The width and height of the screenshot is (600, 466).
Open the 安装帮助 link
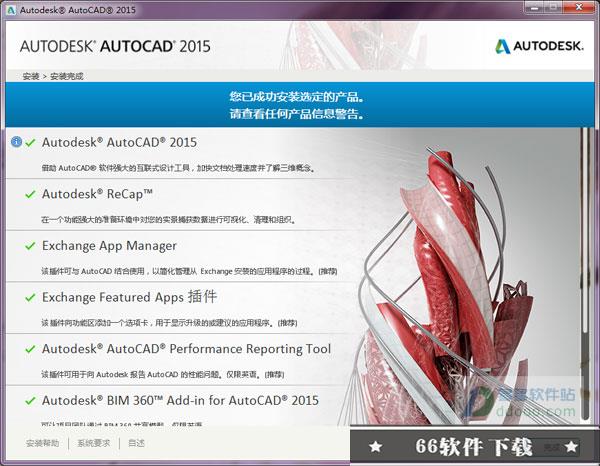[x=42, y=443]
